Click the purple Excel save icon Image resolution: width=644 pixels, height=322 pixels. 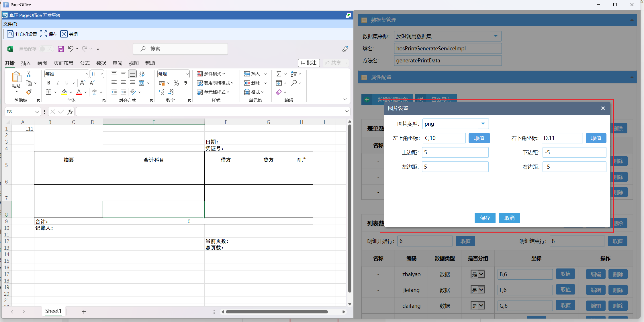[x=61, y=49]
